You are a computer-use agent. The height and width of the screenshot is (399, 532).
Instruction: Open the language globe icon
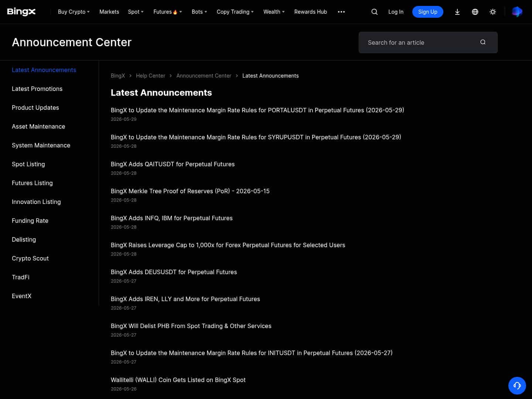tap(475, 12)
